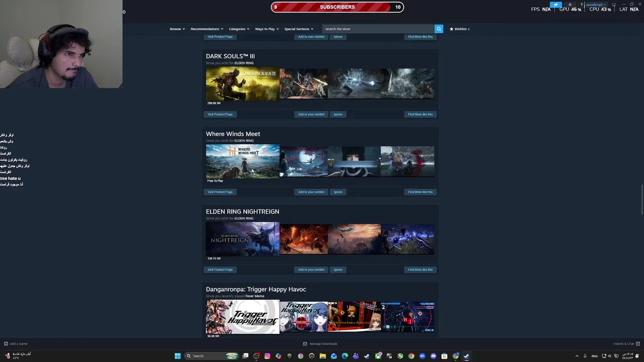Expand the Special Sections dropdown
The height and width of the screenshot is (362, 644).
299,29
